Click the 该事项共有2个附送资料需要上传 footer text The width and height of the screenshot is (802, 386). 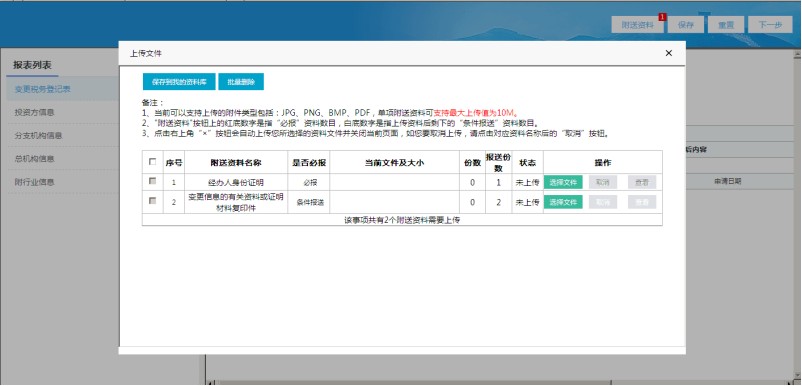(x=402, y=220)
